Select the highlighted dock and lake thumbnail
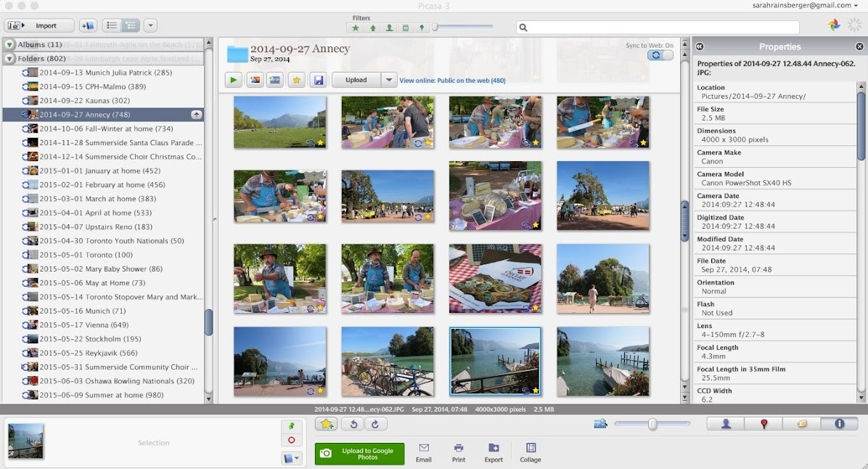Image resolution: width=868 pixels, height=469 pixels. coord(496,362)
